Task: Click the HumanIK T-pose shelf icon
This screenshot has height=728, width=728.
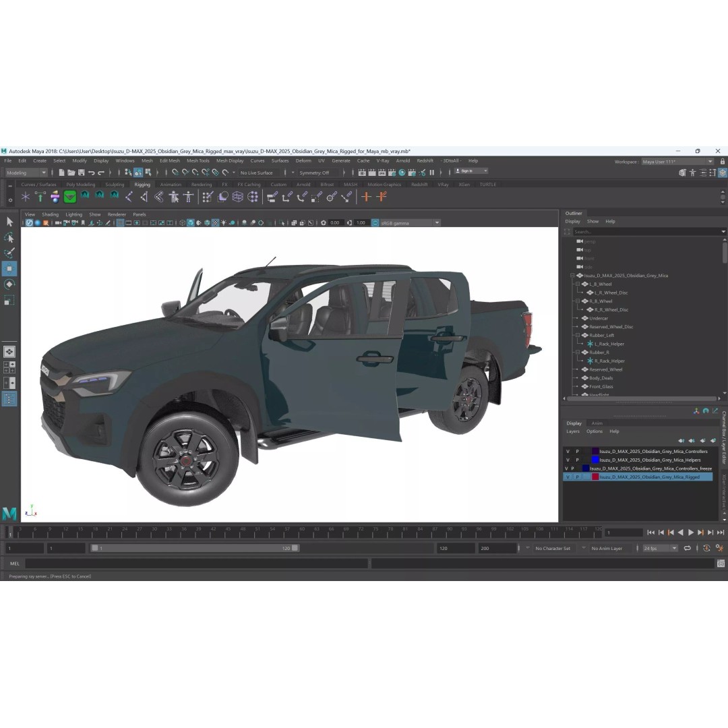Action: [189, 197]
